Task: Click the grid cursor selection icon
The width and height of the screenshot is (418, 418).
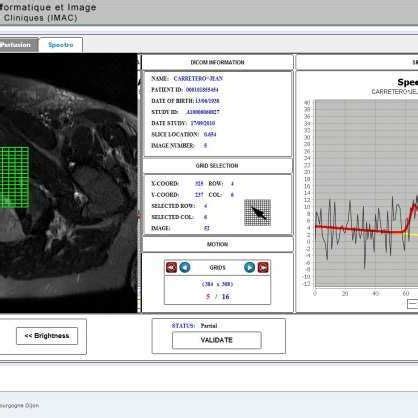Action: [x=257, y=213]
